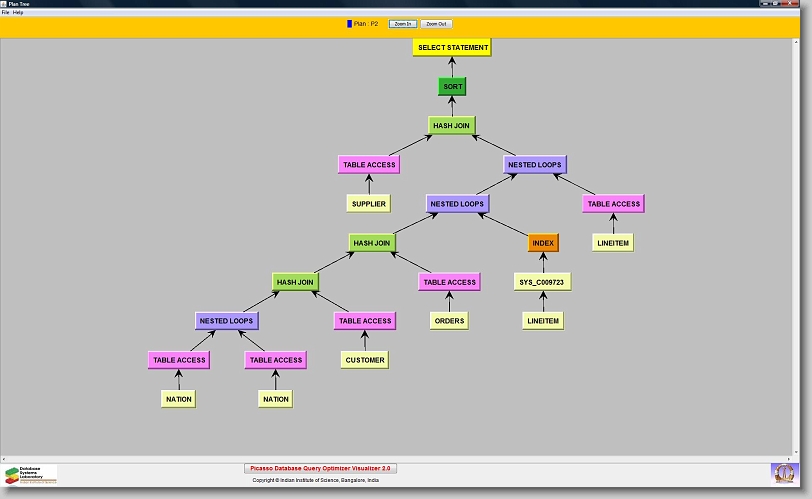Click the Database Systems Laboratory logo
This screenshot has width=812, height=499.
pos(30,474)
